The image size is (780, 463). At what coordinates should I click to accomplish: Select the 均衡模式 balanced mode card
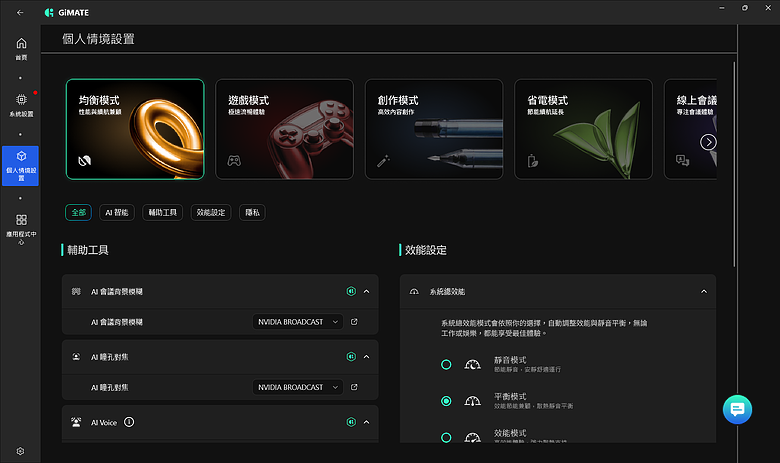click(x=135, y=129)
